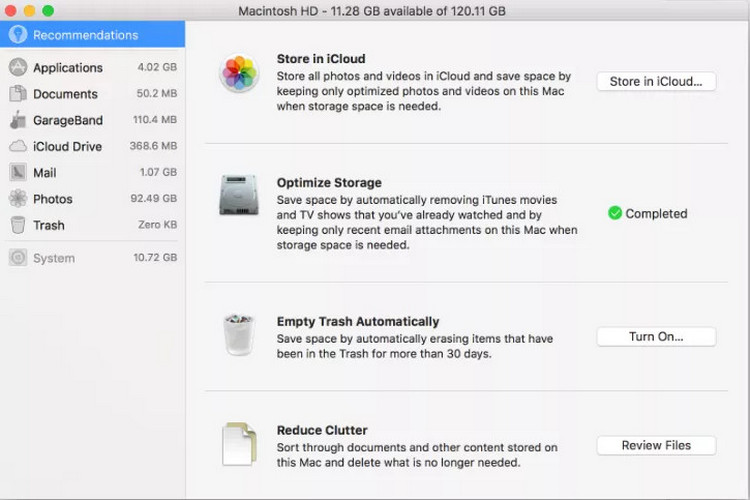The width and height of the screenshot is (750, 500).
Task: Select Applications in the sidebar
Action: click(x=67, y=68)
